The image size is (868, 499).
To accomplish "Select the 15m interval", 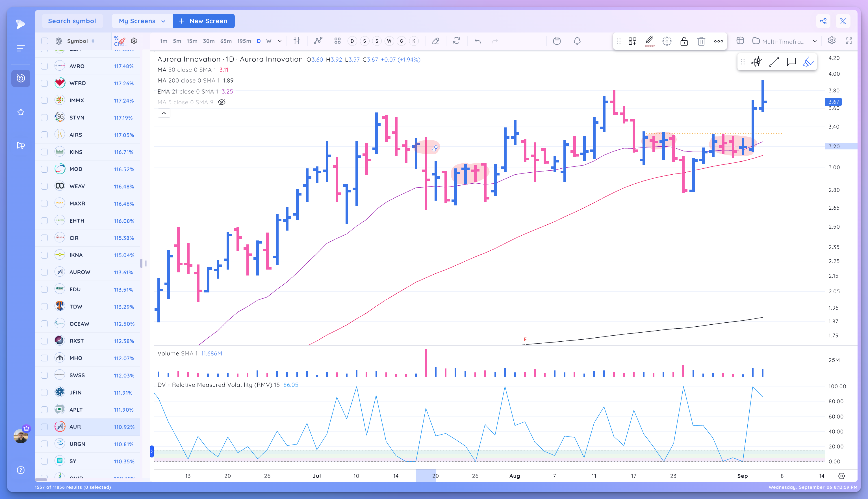I will tap(192, 41).
